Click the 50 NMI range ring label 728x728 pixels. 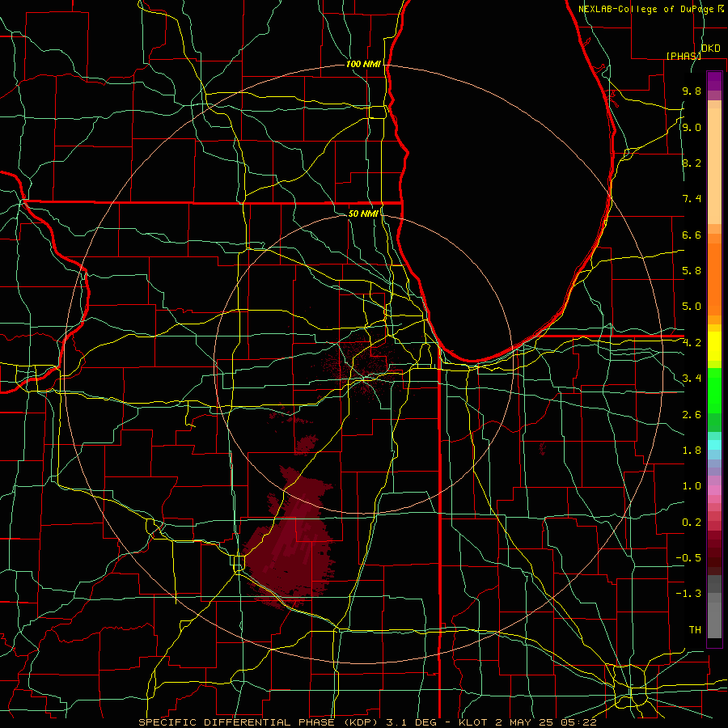pos(363,214)
